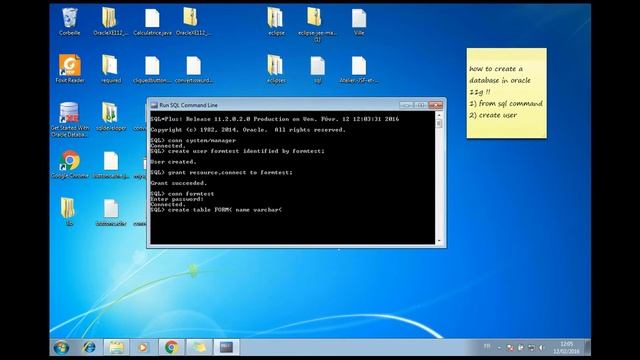Click the Run SQL Command Line title bar icon
This screenshot has height=360, width=640.
coord(154,105)
